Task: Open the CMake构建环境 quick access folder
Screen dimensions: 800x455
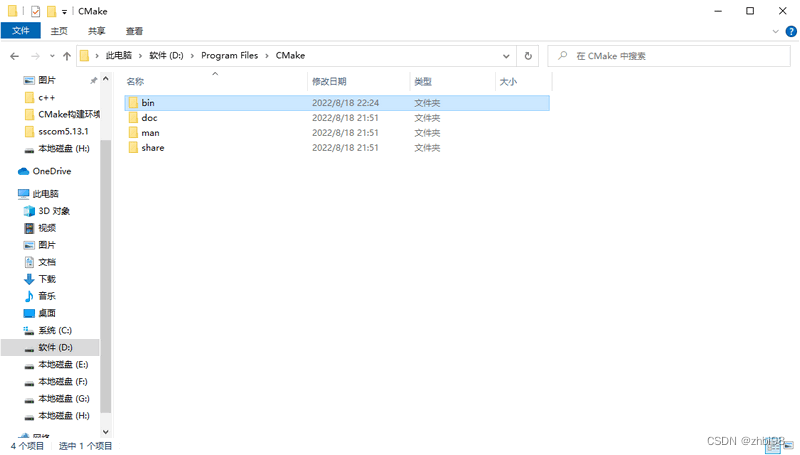Action: [69, 114]
